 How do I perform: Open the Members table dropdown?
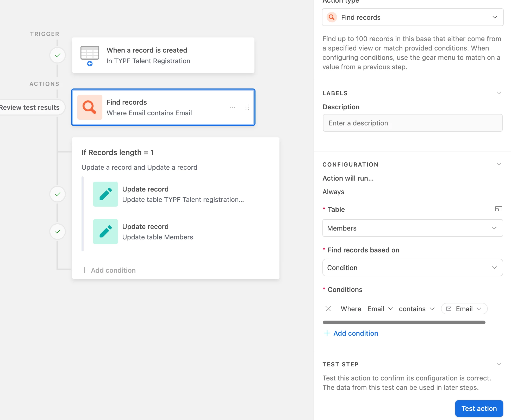coord(413,228)
